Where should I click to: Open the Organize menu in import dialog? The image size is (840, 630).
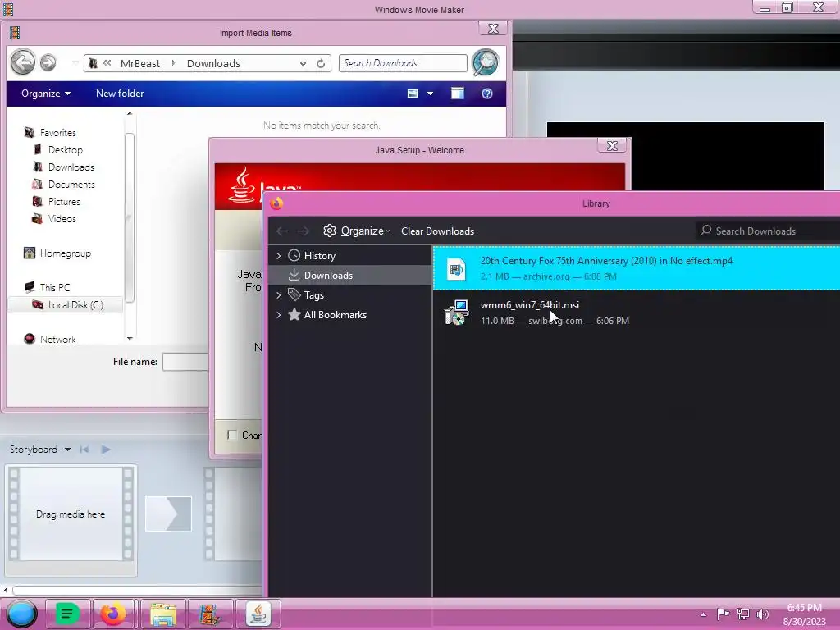pos(46,94)
